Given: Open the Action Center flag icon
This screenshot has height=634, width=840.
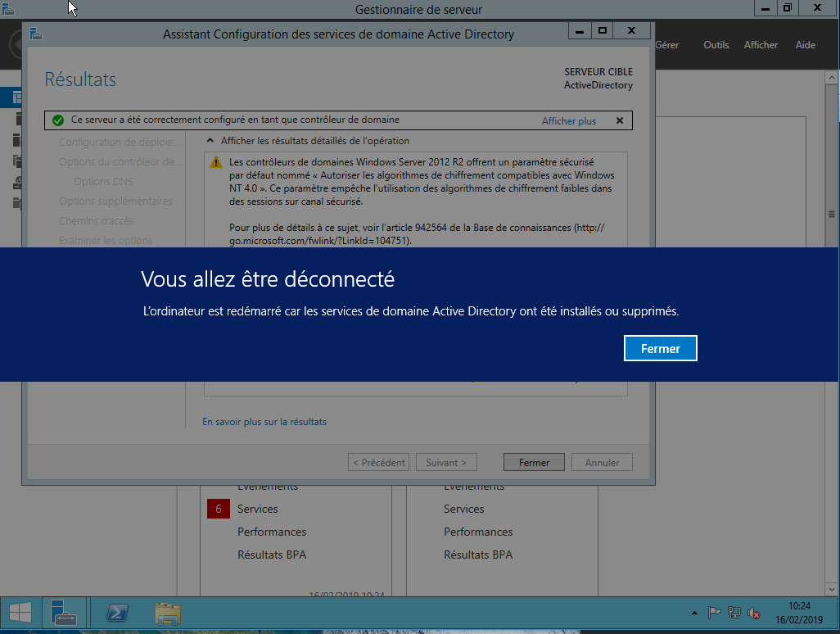Looking at the screenshot, I should point(714,613).
